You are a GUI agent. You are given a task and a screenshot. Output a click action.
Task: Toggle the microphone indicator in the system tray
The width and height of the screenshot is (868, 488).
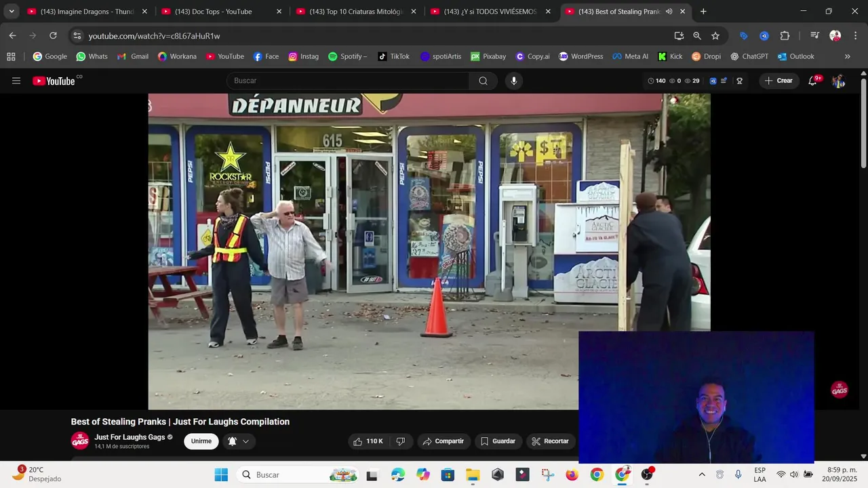pos(738,474)
